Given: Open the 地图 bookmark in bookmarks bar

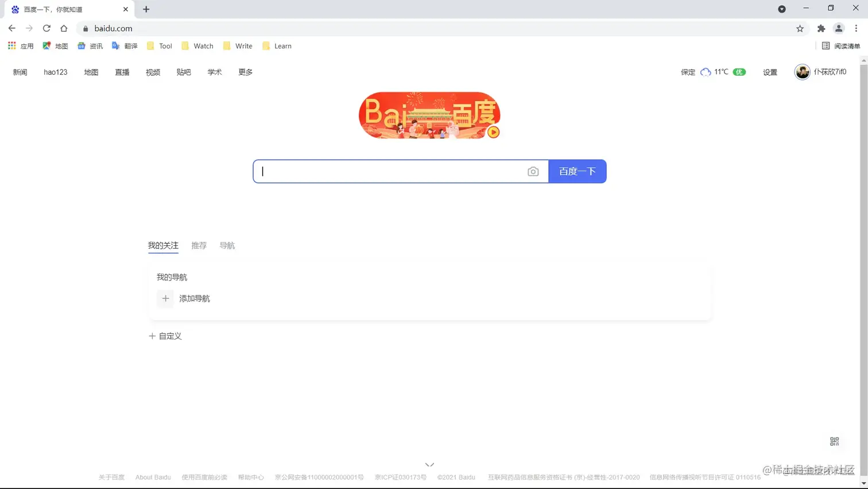Looking at the screenshot, I should tap(55, 46).
